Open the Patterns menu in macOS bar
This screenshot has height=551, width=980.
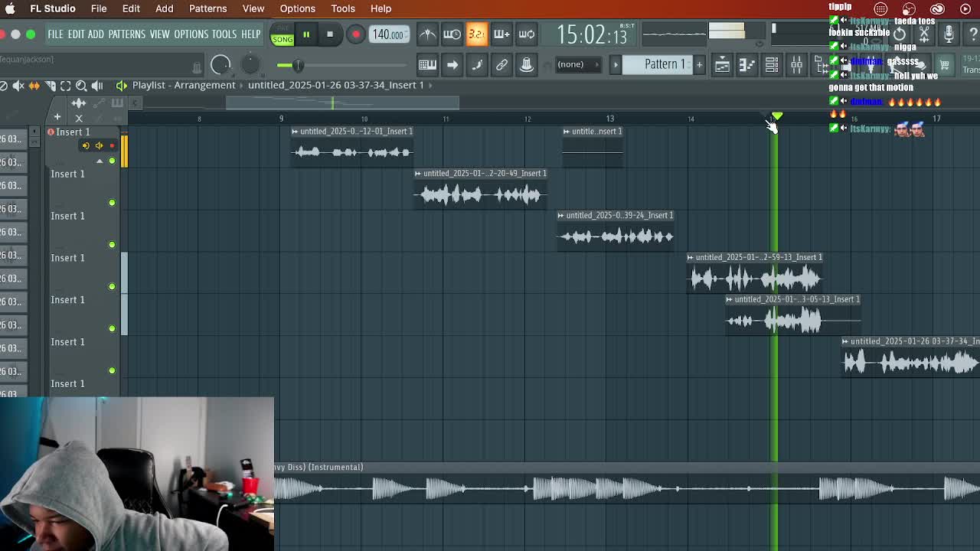click(207, 8)
